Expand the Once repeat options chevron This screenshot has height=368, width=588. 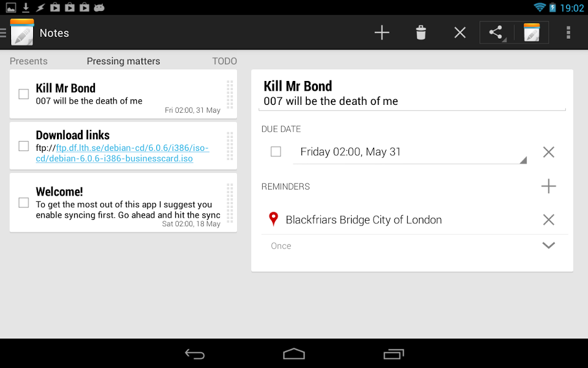549,245
